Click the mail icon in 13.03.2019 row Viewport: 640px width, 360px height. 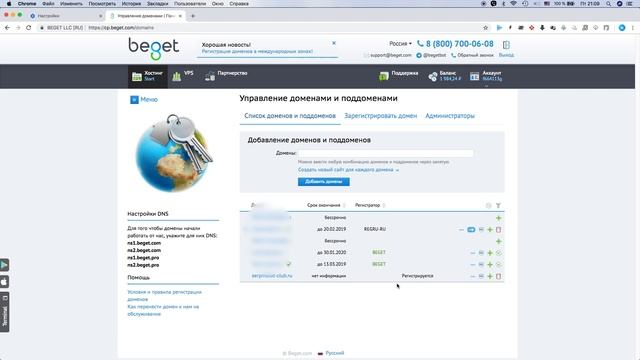(481, 264)
